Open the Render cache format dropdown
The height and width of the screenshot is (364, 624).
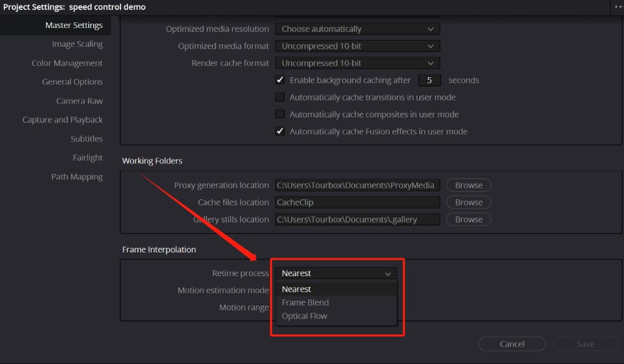click(357, 63)
